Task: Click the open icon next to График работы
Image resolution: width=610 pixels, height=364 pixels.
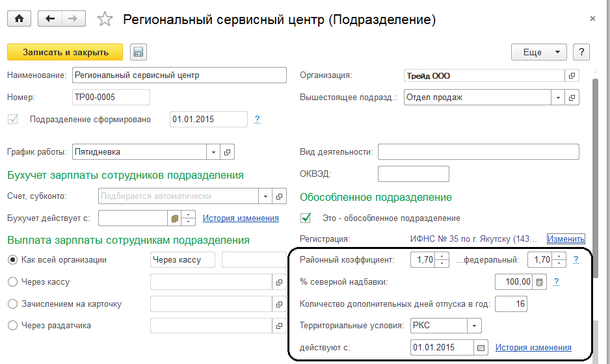Action: (228, 152)
